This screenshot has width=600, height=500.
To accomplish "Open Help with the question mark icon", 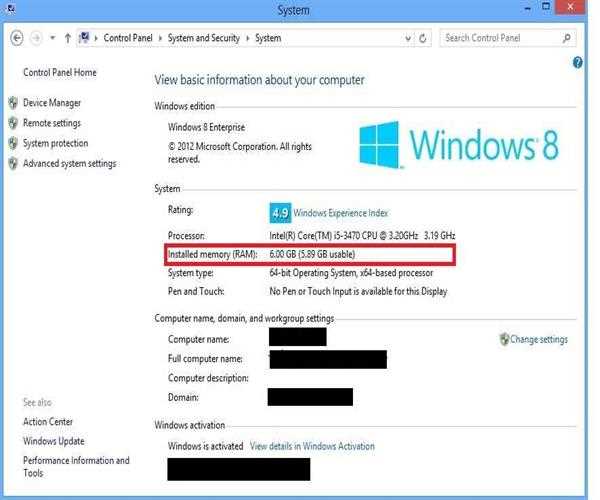I will (x=578, y=62).
